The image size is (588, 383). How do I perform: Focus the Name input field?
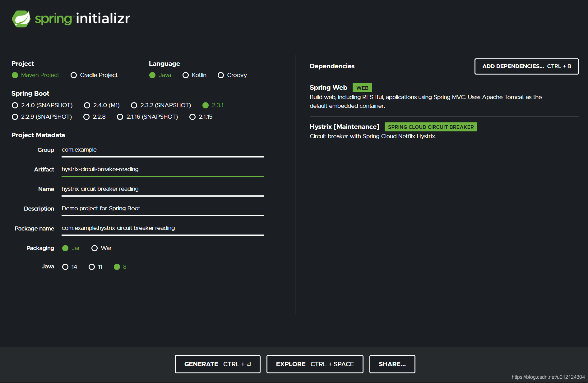pyautogui.click(x=163, y=189)
